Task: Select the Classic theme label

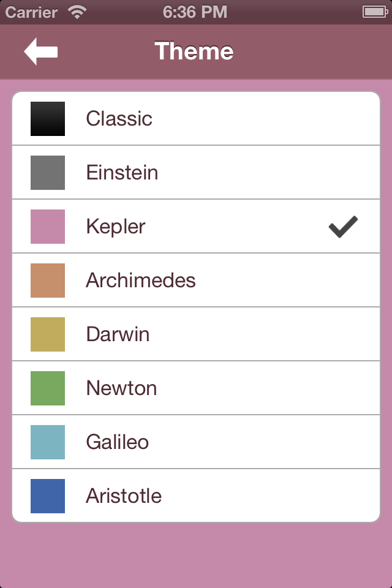Action: (119, 119)
